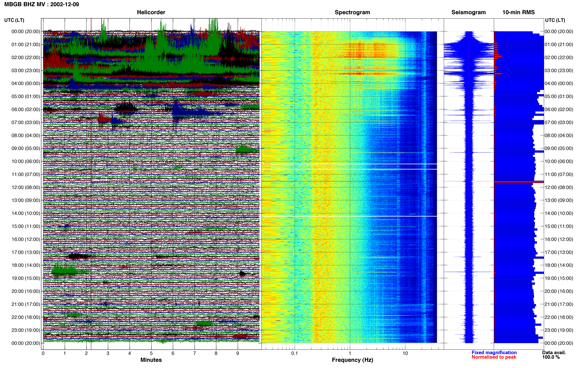Click left time label 08:00 (04:00)

pyautogui.click(x=26, y=135)
